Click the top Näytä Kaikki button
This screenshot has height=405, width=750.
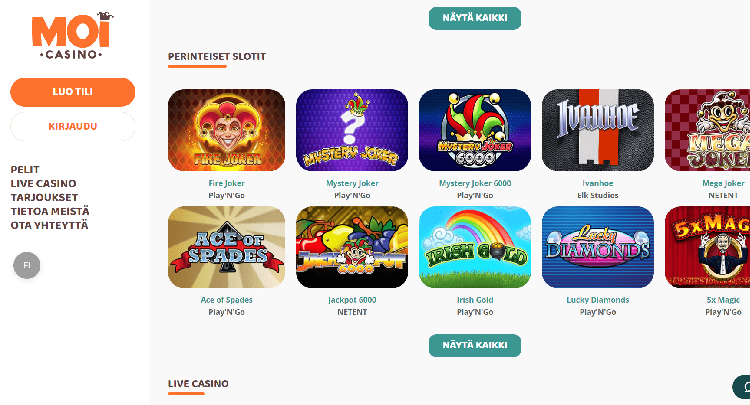click(x=475, y=18)
